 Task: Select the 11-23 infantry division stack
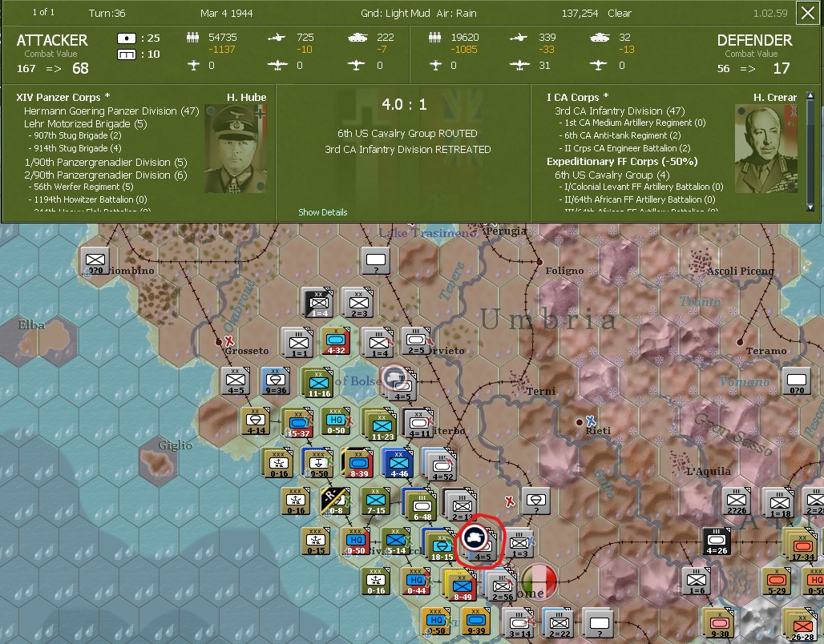pyautogui.click(x=382, y=425)
